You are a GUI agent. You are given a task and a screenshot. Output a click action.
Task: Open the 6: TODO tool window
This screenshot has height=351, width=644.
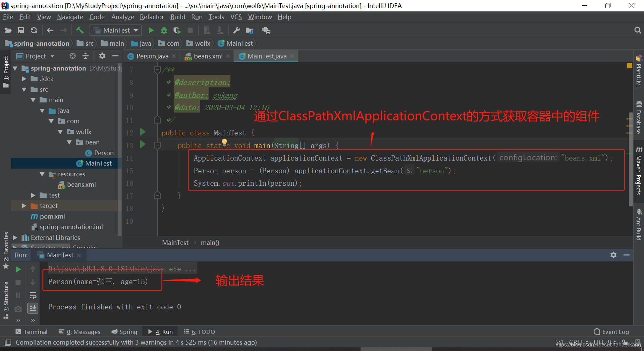(x=200, y=332)
